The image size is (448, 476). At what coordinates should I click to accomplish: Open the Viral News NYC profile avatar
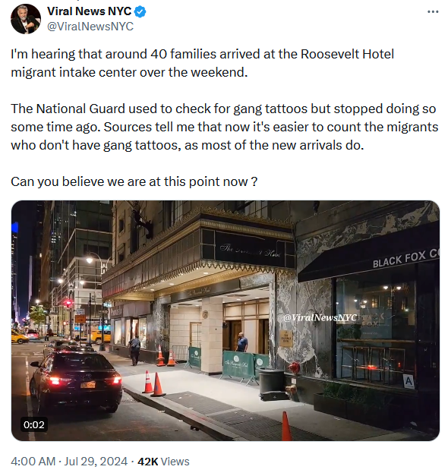coord(26,19)
